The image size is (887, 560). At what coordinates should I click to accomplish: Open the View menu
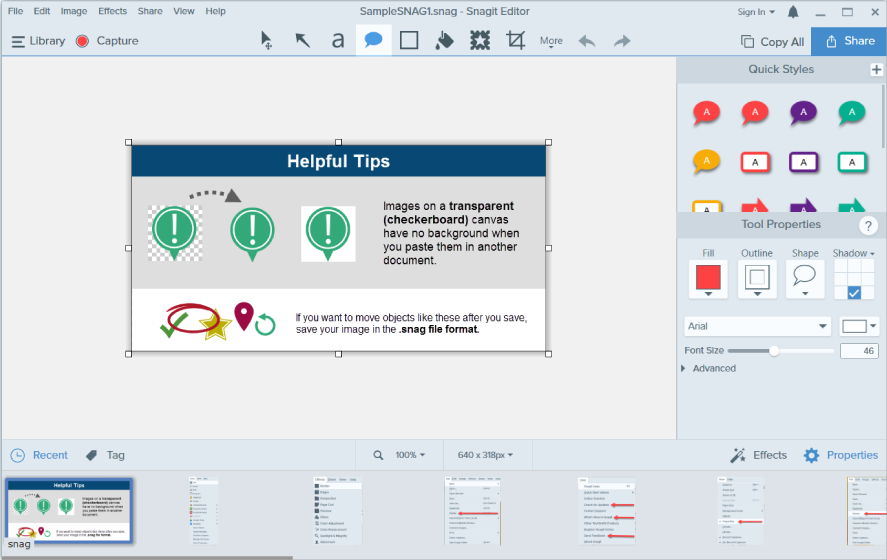coord(184,11)
